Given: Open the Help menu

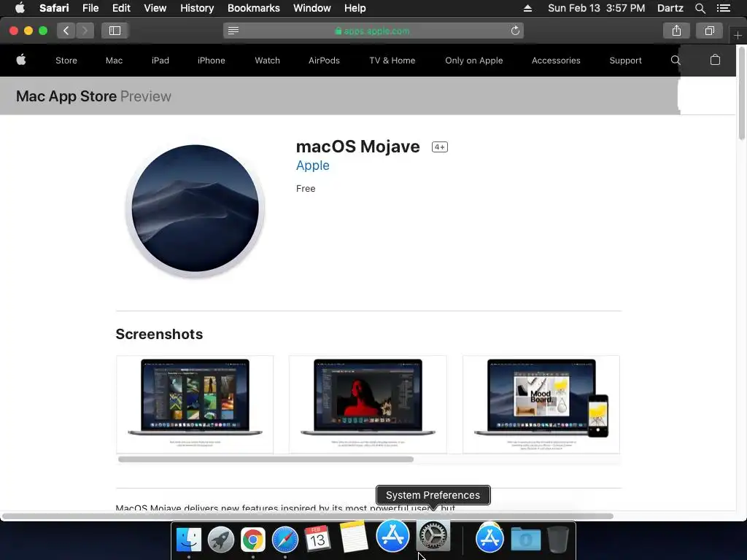Looking at the screenshot, I should 355,8.
